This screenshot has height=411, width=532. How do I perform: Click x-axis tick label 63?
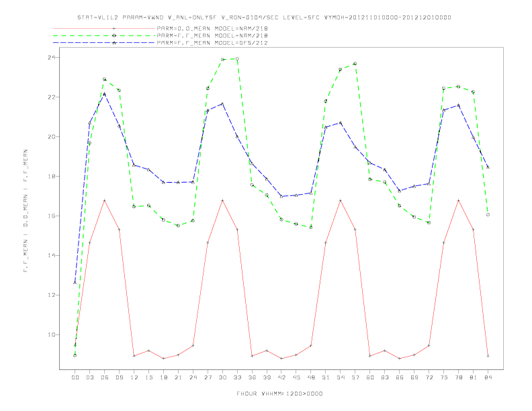[x=385, y=377]
